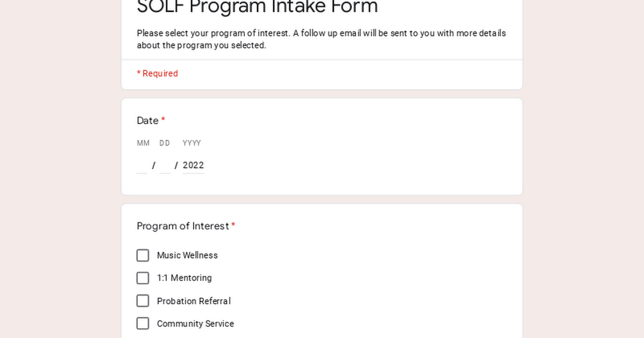Click the month input field
The height and width of the screenshot is (338, 644).
[x=142, y=166]
